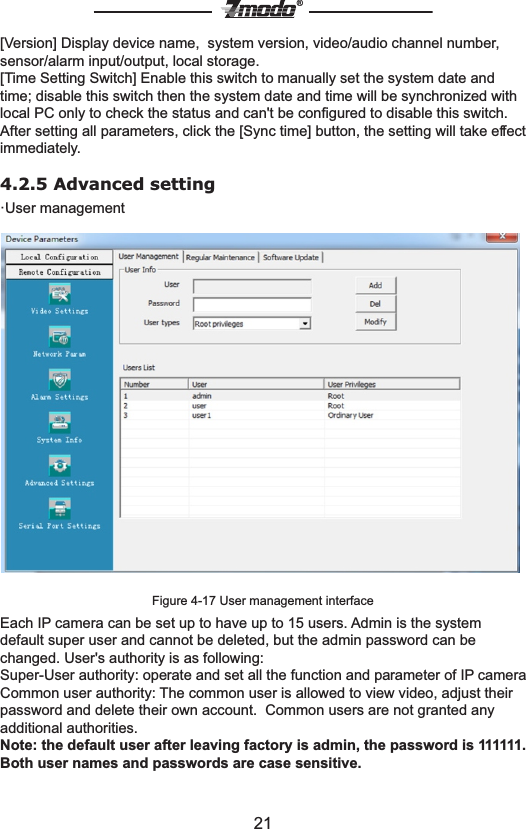Click the Serial Port Settings label
Viewport: 526px width, 829px height.
tap(60, 526)
